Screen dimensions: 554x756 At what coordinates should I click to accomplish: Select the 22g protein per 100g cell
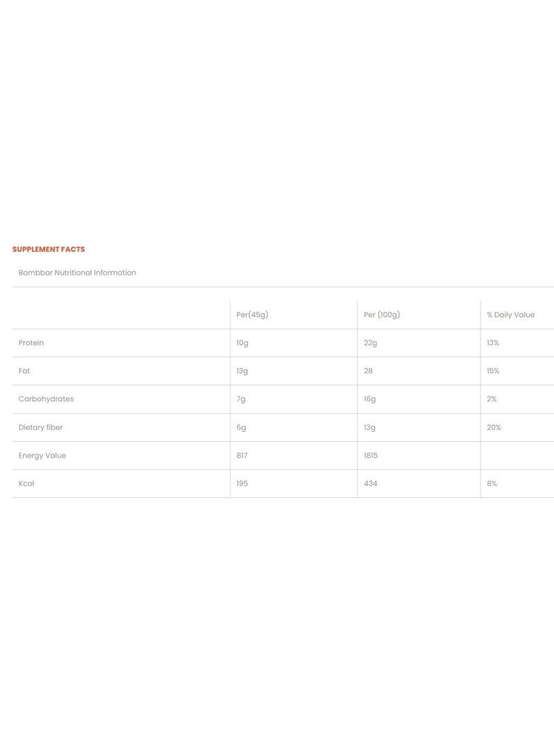(370, 343)
